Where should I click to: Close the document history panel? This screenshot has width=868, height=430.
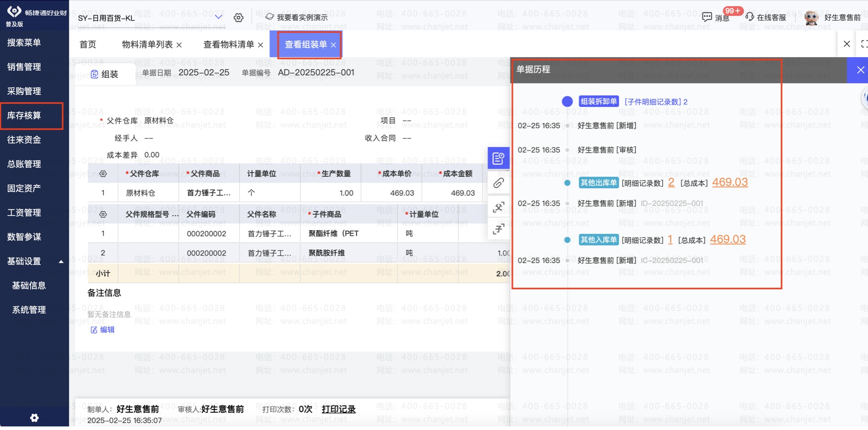tap(860, 70)
